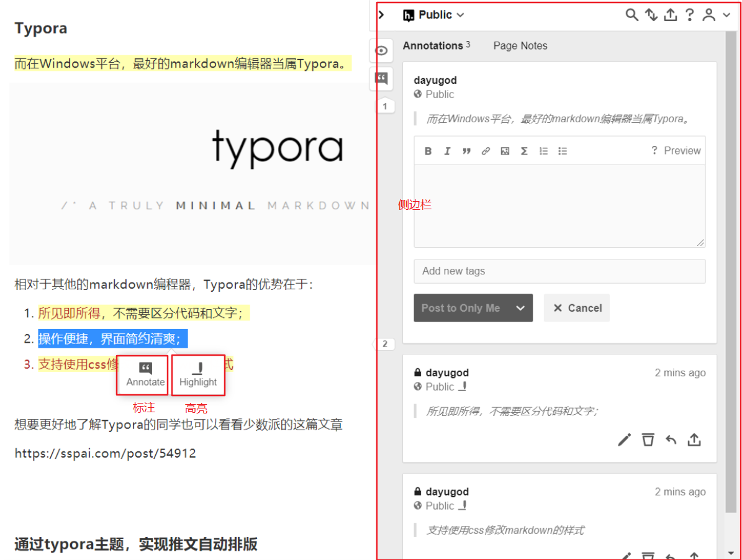742x560 pixels.
Task: Share the 所见即所得 annotation
Action: (x=694, y=440)
